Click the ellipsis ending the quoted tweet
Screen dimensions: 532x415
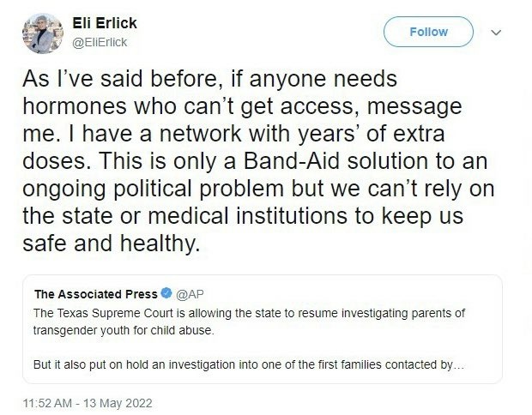458,364
